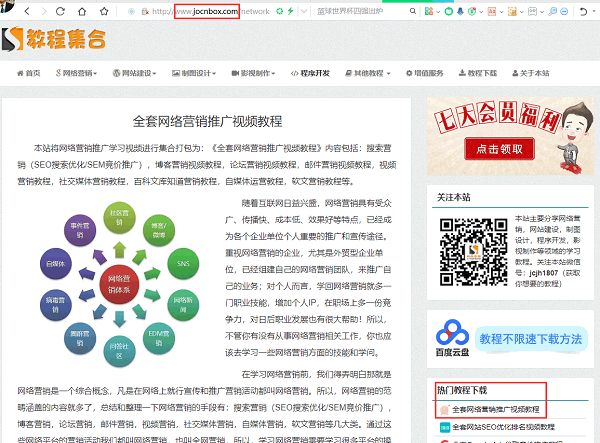Expand the dropdown next to the undo arrow
The image size is (600, 443).
(593, 11)
